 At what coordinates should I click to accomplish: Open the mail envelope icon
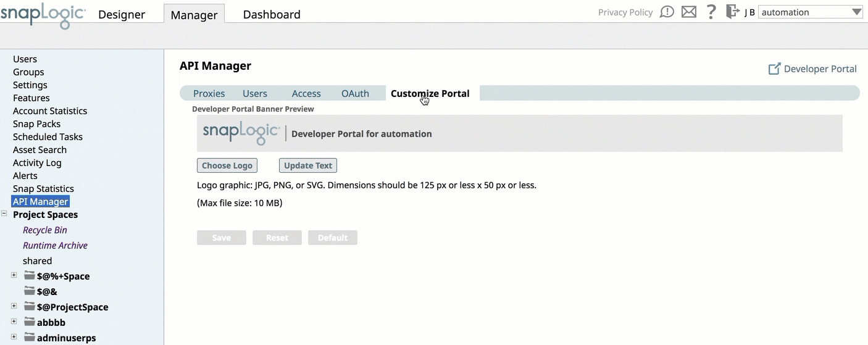[689, 12]
